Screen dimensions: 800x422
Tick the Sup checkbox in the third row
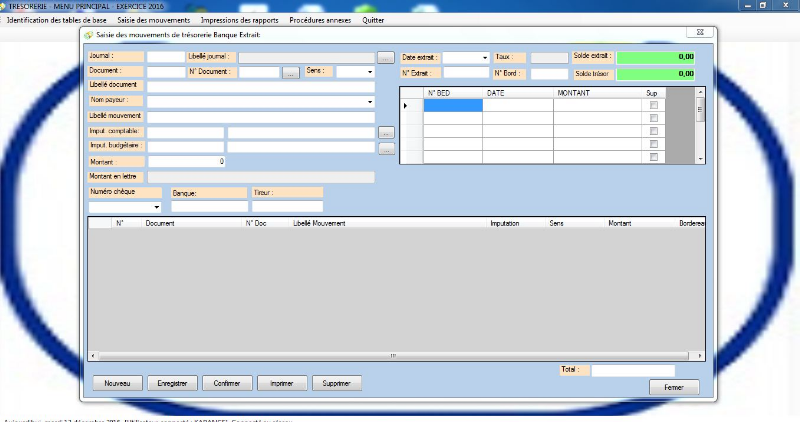[654, 131]
